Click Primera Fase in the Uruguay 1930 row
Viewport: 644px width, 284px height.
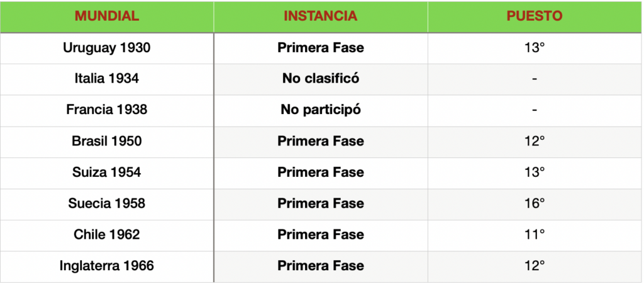click(x=321, y=48)
